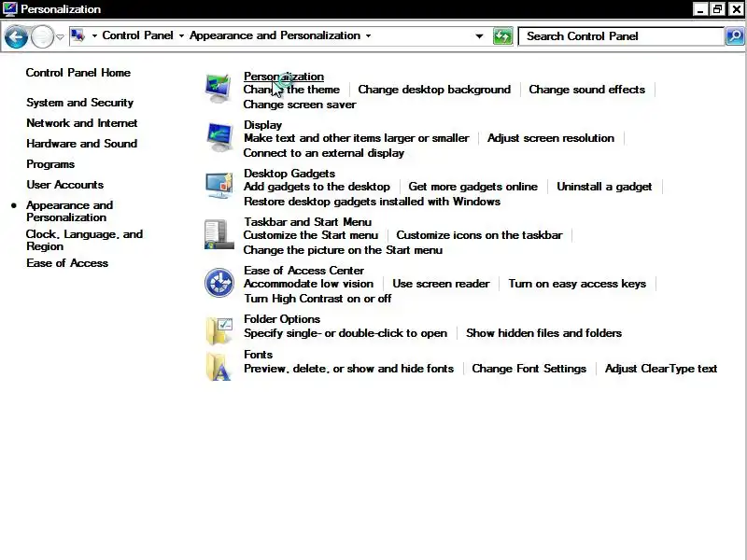Screen dimensions: 747x560
Task: Click Change screen saver
Action: click(x=300, y=105)
